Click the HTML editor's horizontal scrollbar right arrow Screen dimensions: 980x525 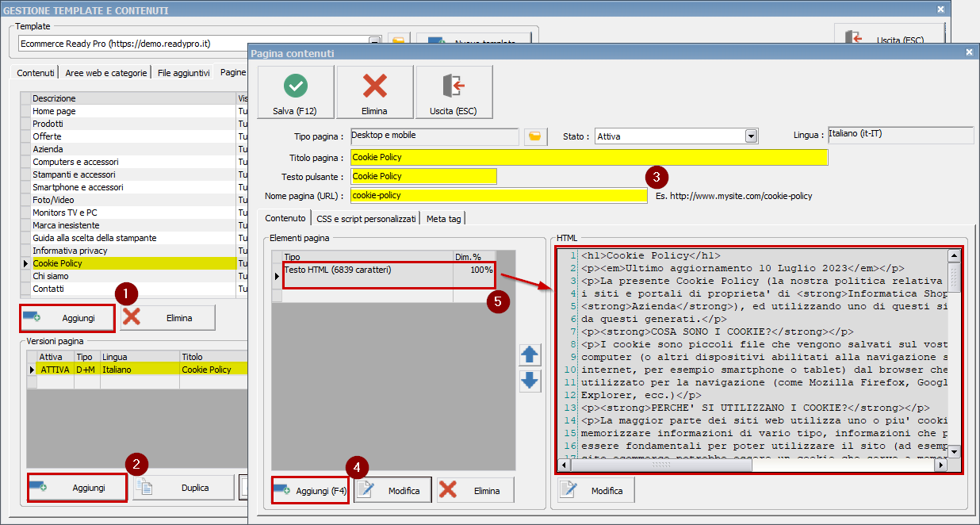coord(942,466)
